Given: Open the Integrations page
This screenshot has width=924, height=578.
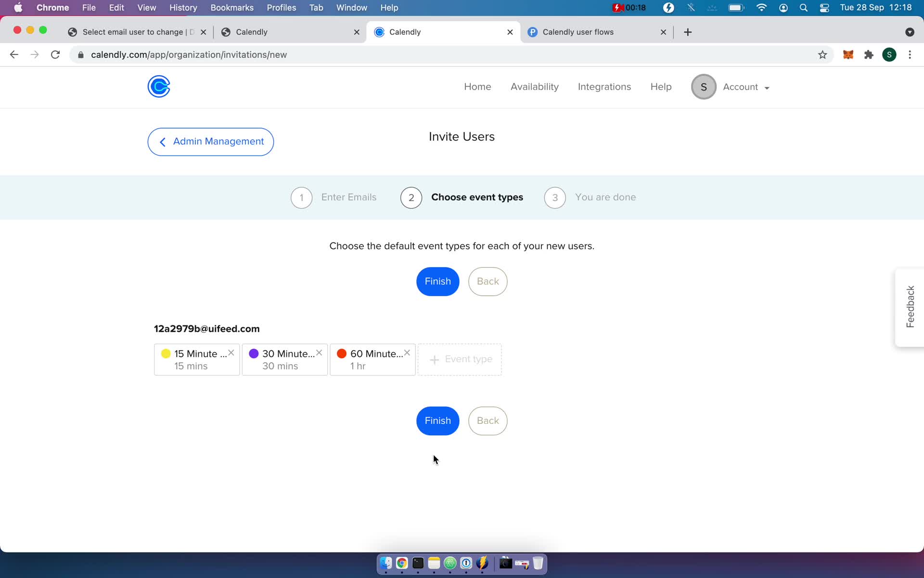Looking at the screenshot, I should 604,87.
